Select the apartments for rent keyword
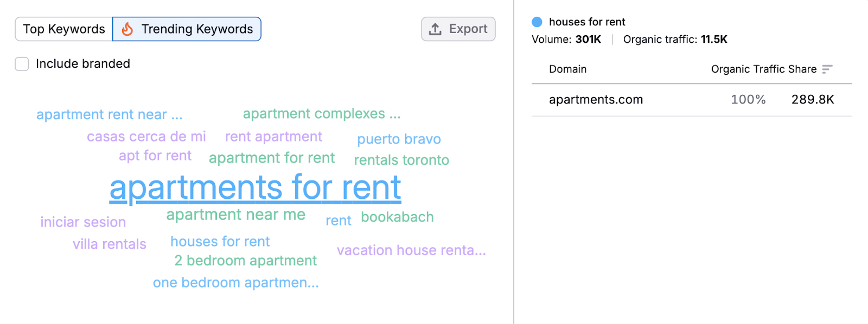Screen dimensions: 868x324 coord(255,187)
